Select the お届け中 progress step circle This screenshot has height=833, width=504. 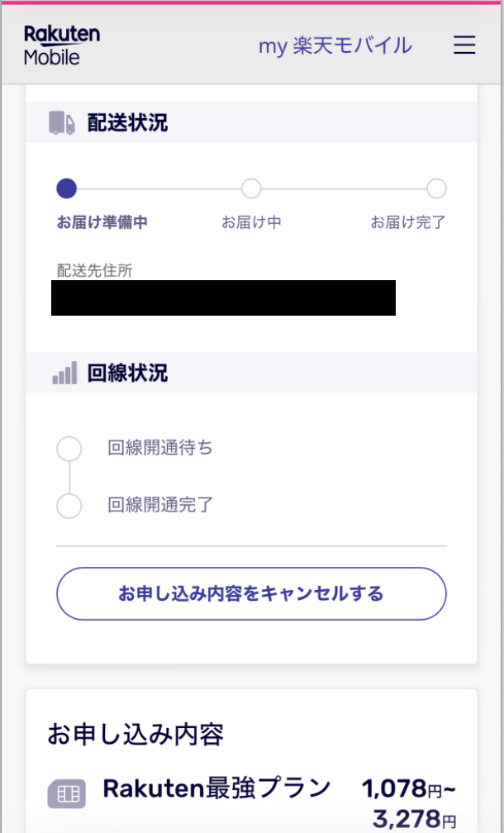251,189
